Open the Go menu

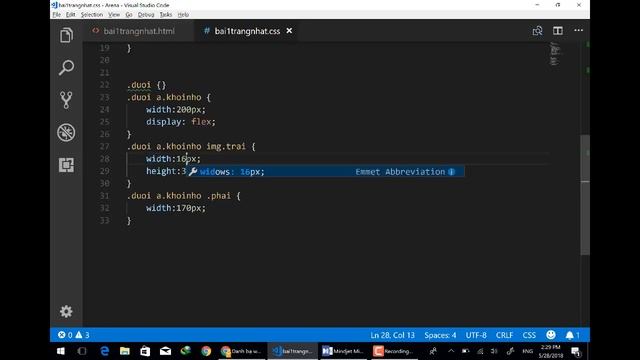coord(129,15)
